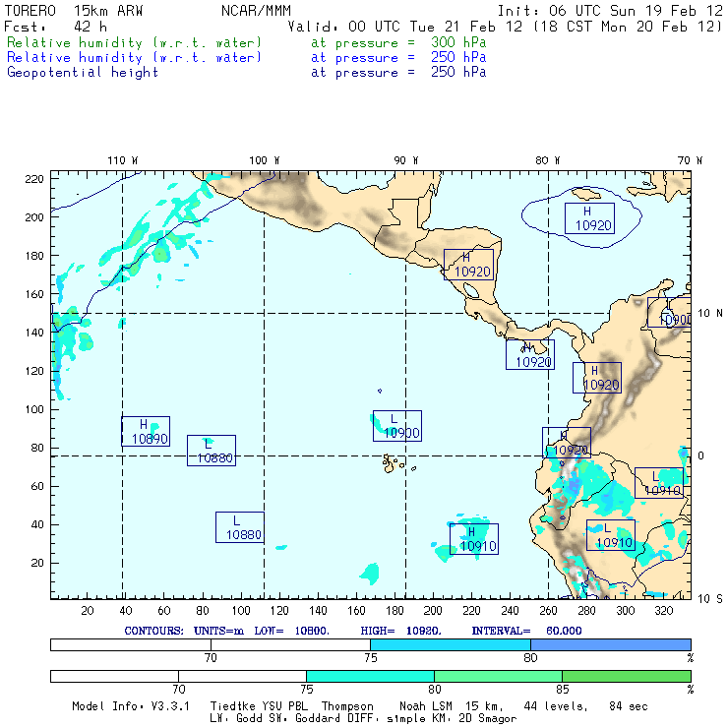Click the Geopotential height legend text

pyautogui.click(x=83, y=72)
